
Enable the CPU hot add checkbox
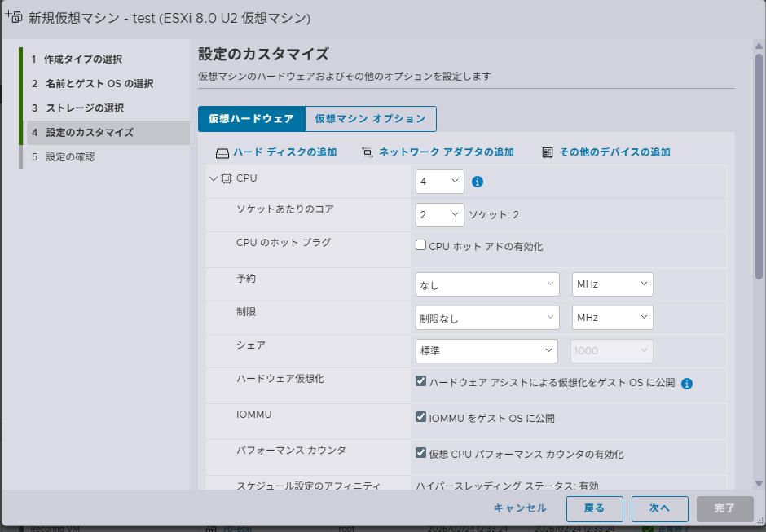click(x=421, y=245)
